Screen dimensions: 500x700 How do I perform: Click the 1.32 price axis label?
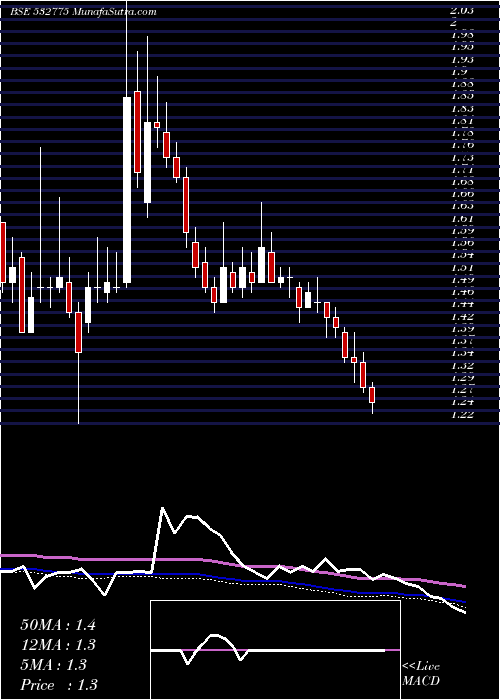point(462,365)
